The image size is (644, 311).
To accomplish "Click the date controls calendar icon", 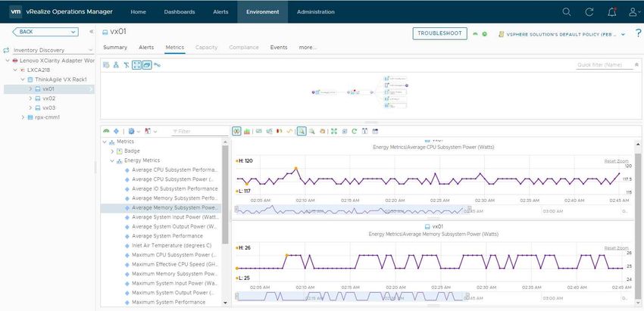I will [364, 132].
